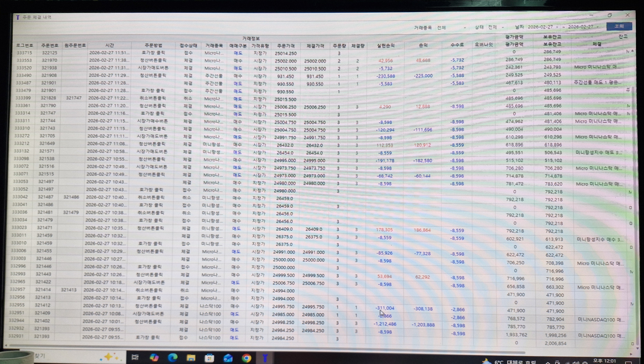Click the 거래종목 column header in the table
Viewport: 644px width, 364px height.
tap(214, 46)
